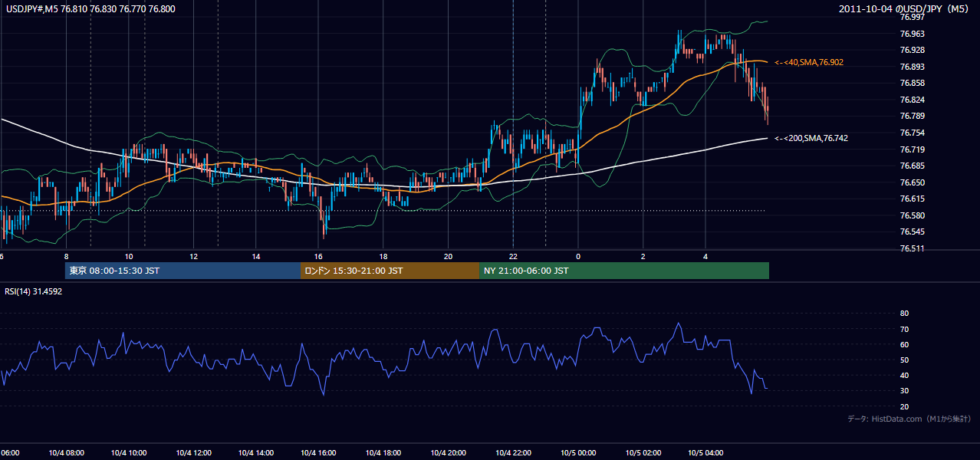Click the RSI(14) 31.4592 indicator label

[x=34, y=291]
